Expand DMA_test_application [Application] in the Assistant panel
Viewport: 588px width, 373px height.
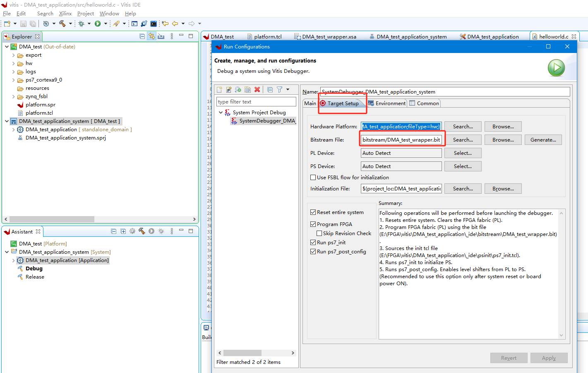[13, 260]
